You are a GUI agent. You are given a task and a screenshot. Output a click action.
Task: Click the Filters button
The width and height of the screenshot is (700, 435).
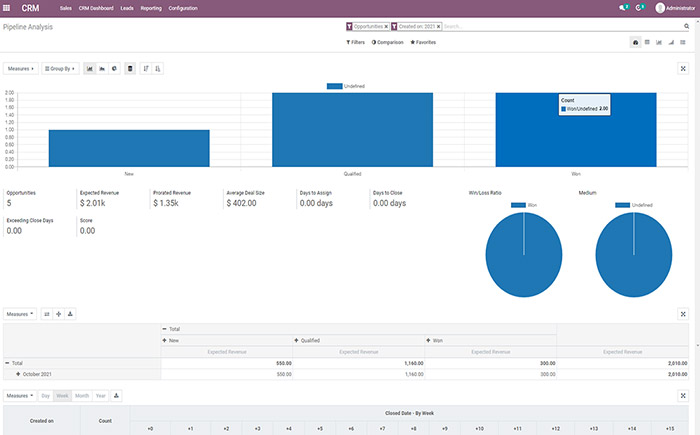pyautogui.click(x=355, y=42)
